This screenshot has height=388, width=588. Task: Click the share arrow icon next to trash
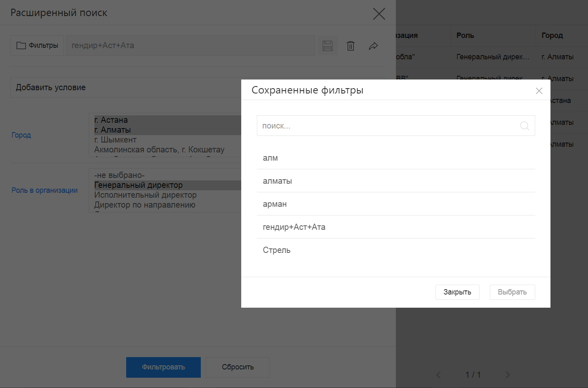373,46
